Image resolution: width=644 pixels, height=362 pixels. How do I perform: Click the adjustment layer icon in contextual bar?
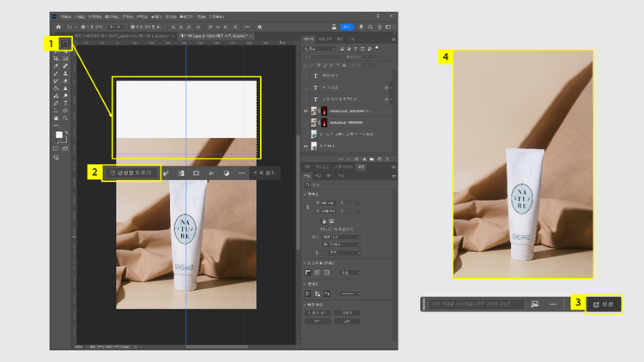(x=227, y=173)
